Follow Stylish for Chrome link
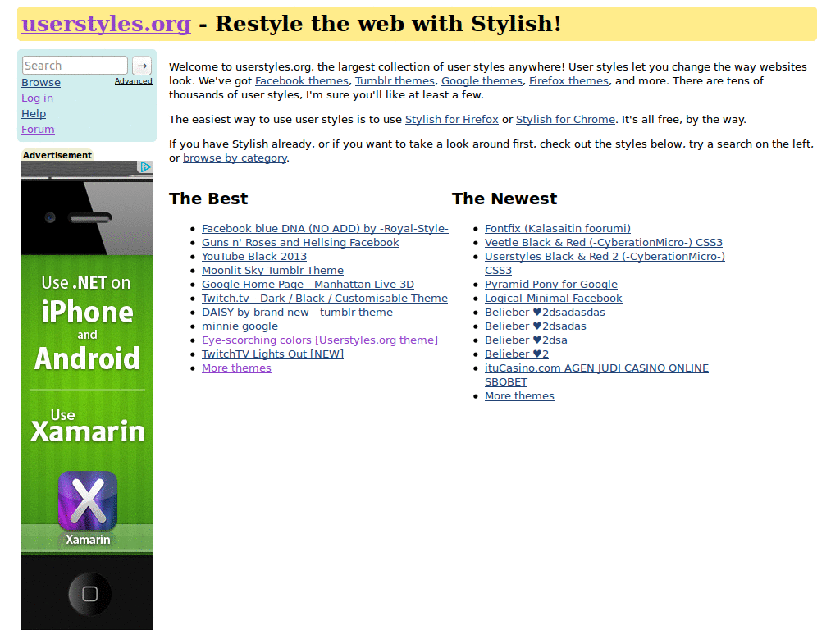The image size is (840, 630). pyautogui.click(x=565, y=120)
